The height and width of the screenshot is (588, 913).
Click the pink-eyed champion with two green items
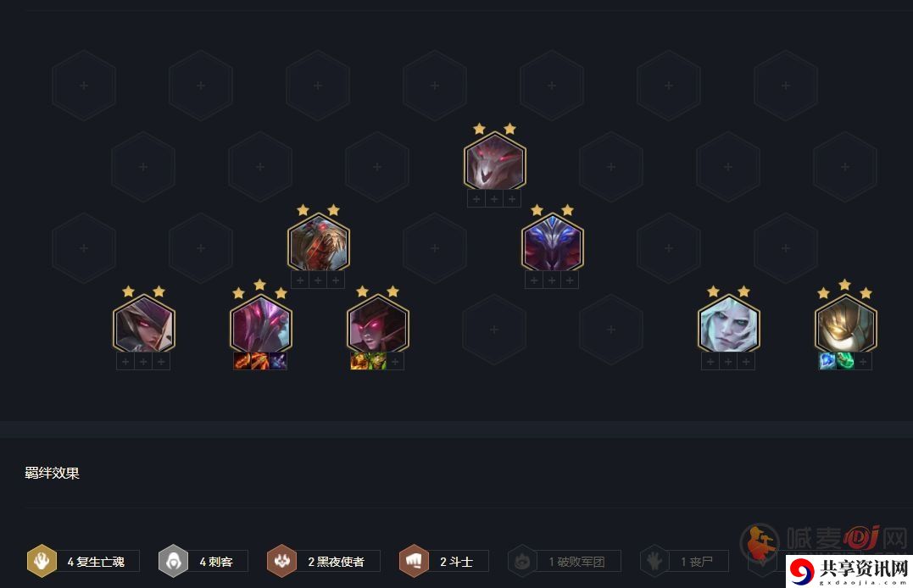click(x=377, y=324)
